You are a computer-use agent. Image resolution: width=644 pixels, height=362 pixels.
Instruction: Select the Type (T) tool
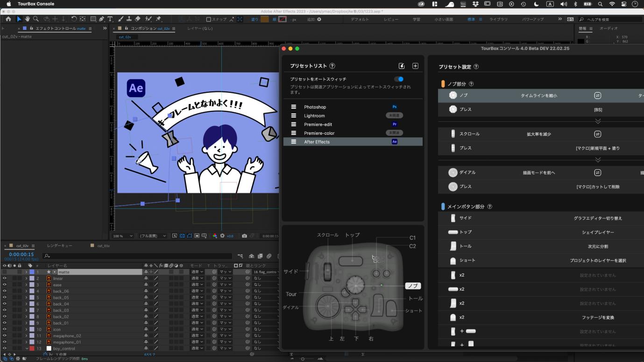tap(110, 19)
